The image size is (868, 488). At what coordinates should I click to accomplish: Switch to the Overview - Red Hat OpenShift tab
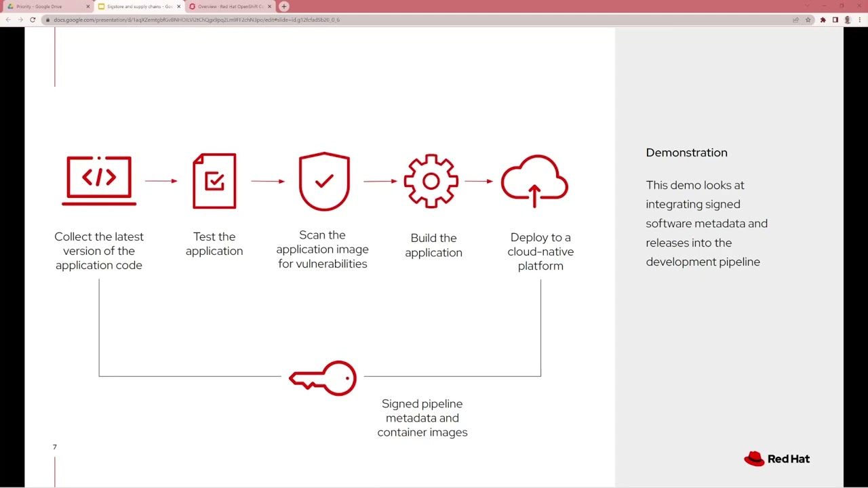[x=231, y=7]
